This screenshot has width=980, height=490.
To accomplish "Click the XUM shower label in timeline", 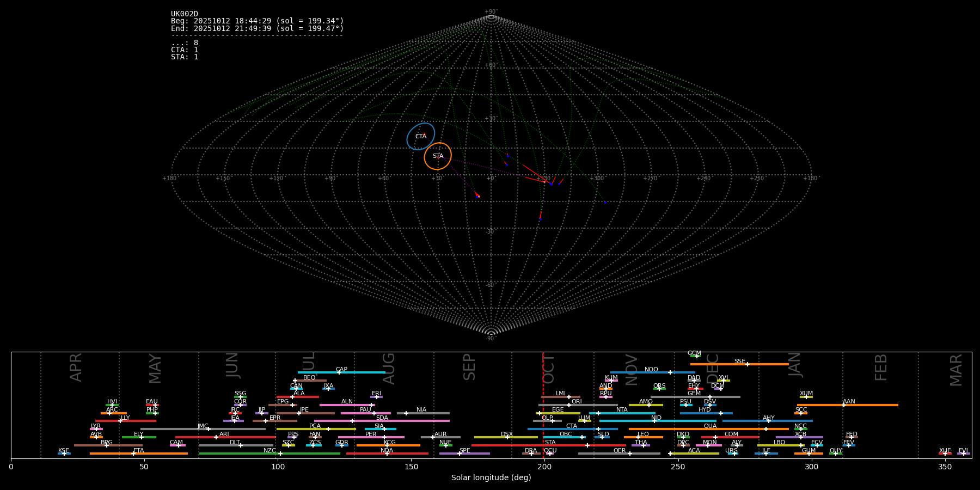I will (x=806, y=394).
